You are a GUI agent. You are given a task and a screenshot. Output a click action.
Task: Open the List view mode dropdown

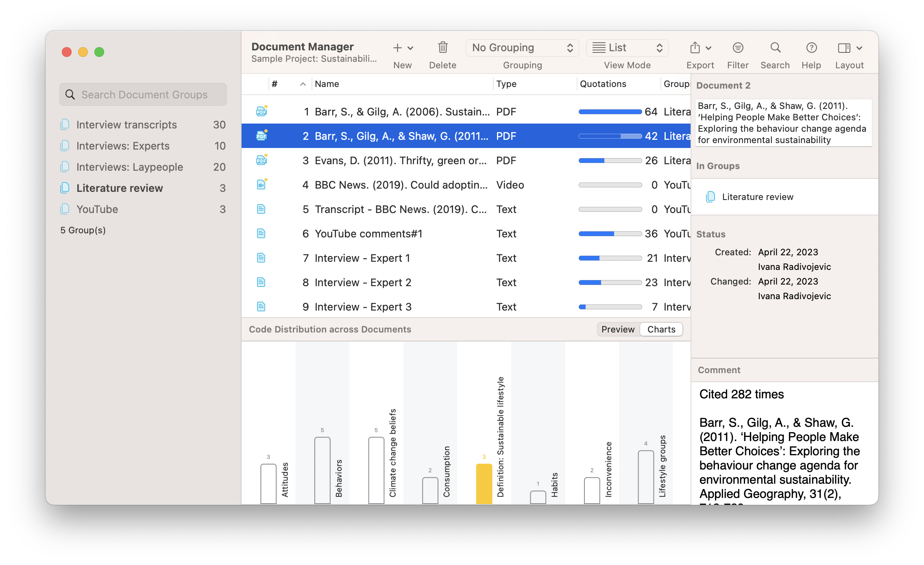[627, 48]
